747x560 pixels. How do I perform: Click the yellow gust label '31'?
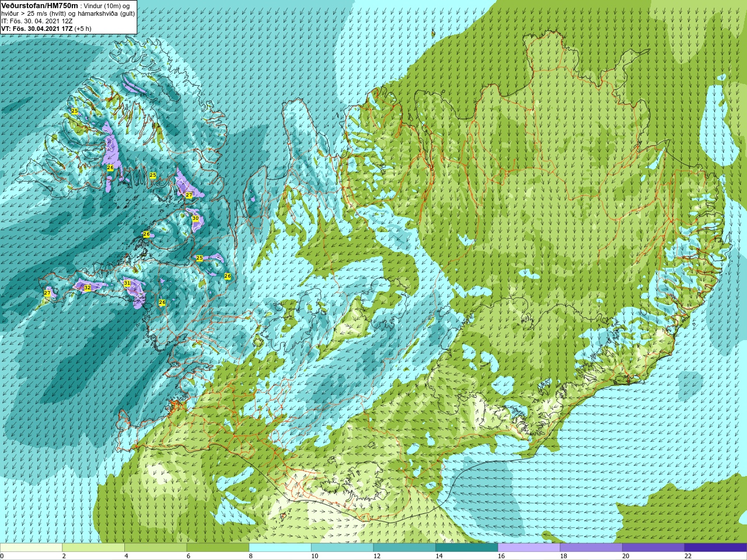127,283
